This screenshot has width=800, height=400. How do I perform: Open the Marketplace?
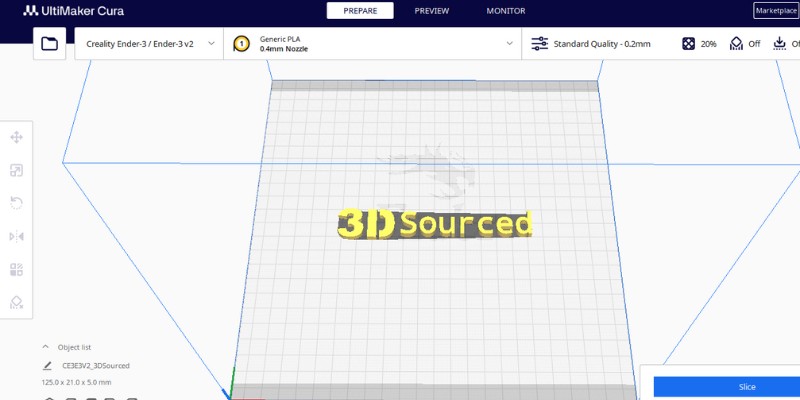click(776, 11)
